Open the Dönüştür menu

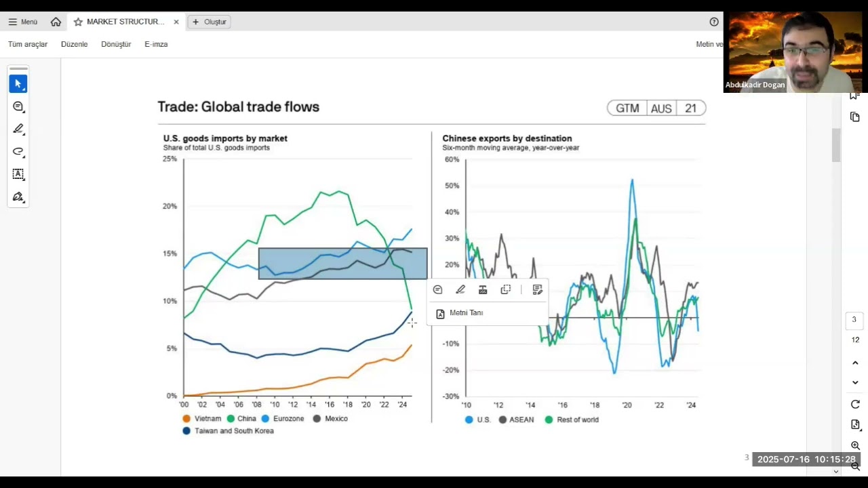coord(116,44)
